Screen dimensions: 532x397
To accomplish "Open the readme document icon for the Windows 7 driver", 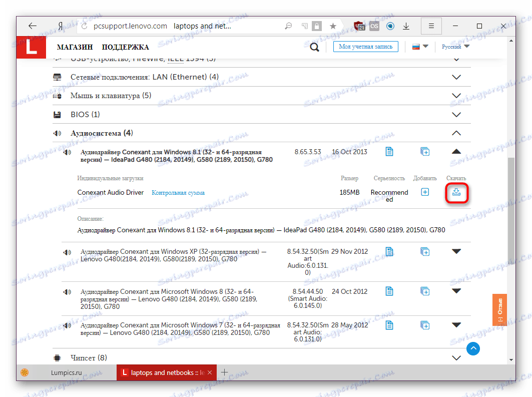I will [389, 325].
